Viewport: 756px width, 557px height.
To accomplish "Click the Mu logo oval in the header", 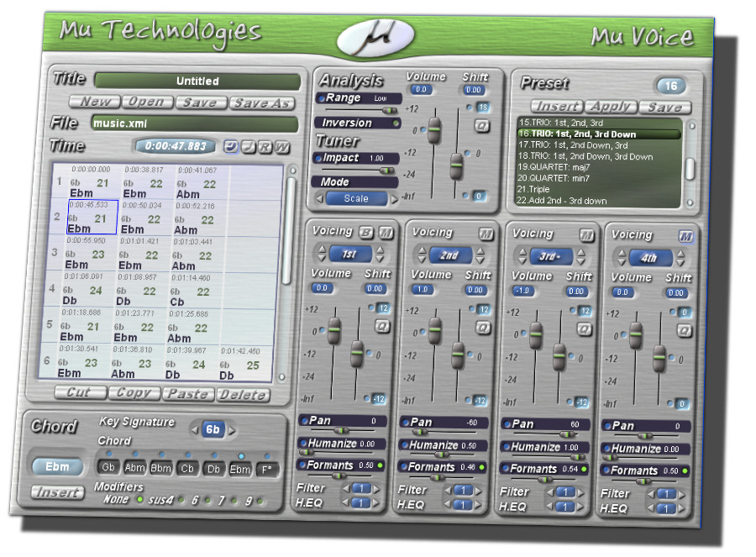I will click(375, 37).
